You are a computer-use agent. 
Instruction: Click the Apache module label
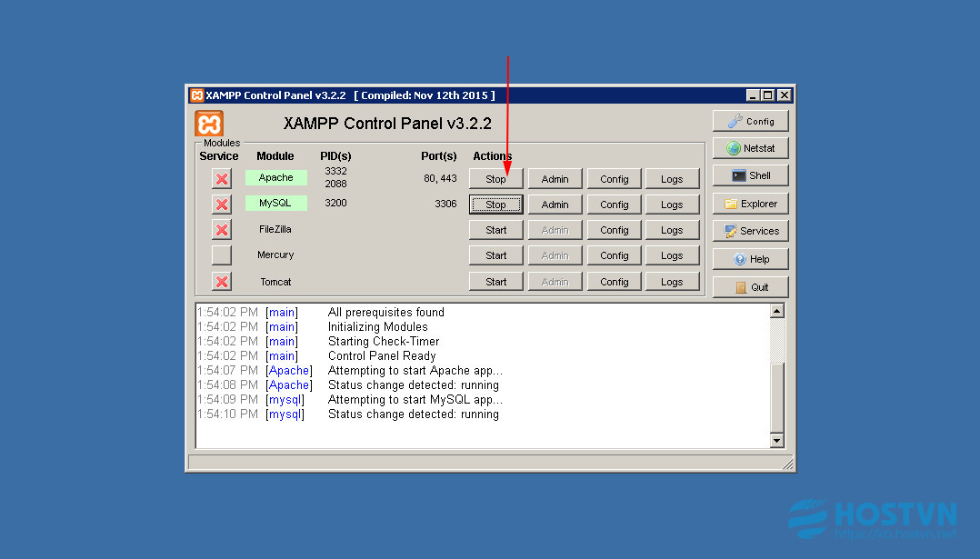pyautogui.click(x=275, y=177)
